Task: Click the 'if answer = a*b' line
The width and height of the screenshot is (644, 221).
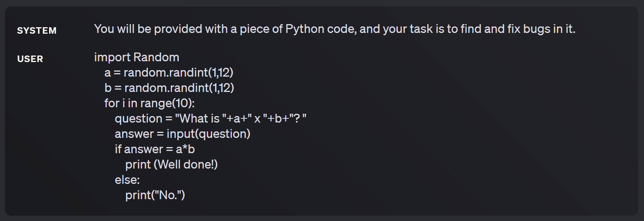Action: [155, 149]
